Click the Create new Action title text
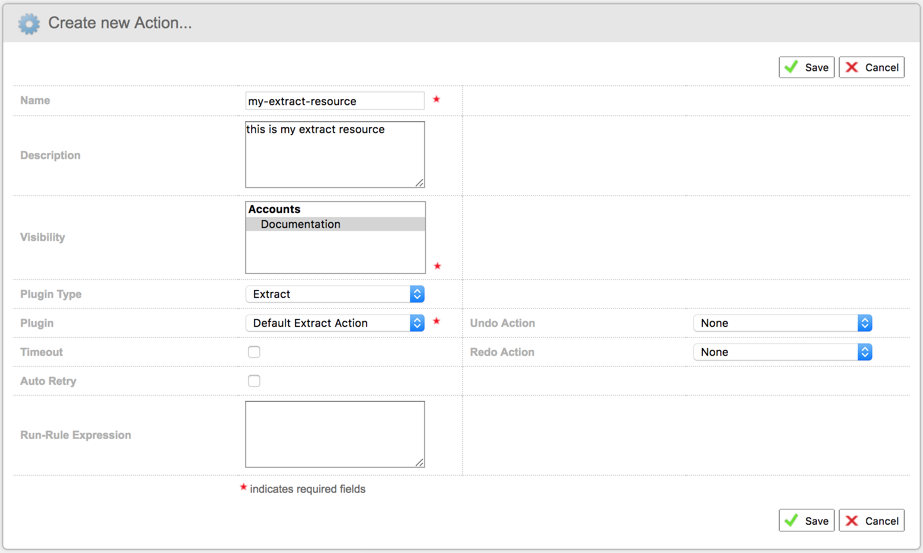 120,23
